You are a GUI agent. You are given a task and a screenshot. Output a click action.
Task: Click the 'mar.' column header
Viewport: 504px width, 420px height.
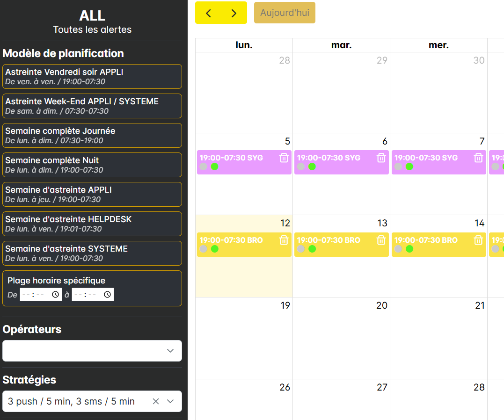click(341, 45)
